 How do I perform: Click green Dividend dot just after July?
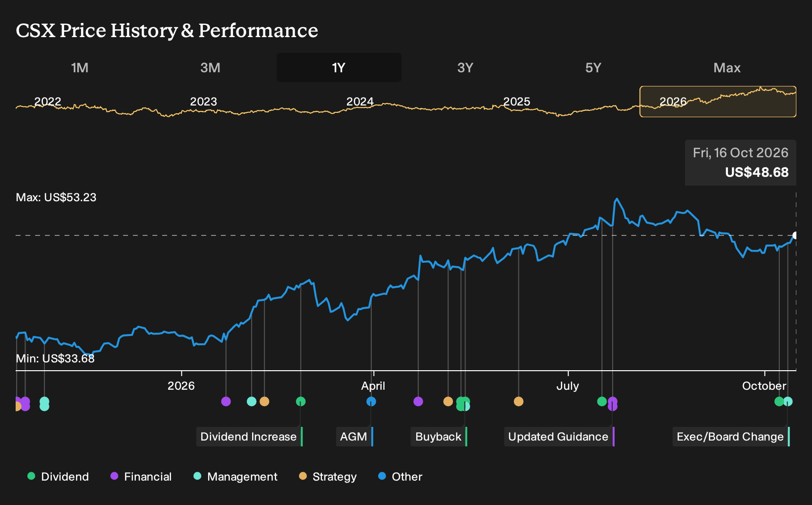tap(602, 401)
